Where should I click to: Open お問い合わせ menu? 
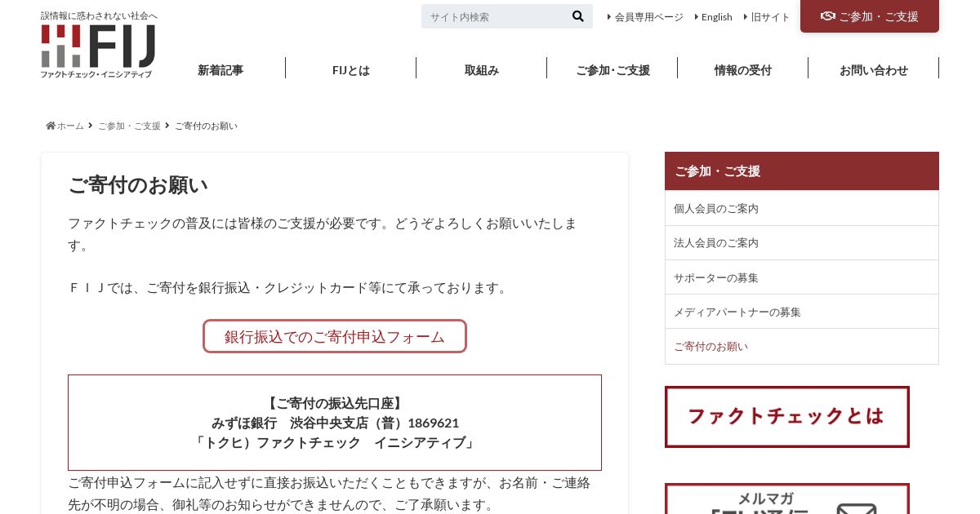point(874,70)
